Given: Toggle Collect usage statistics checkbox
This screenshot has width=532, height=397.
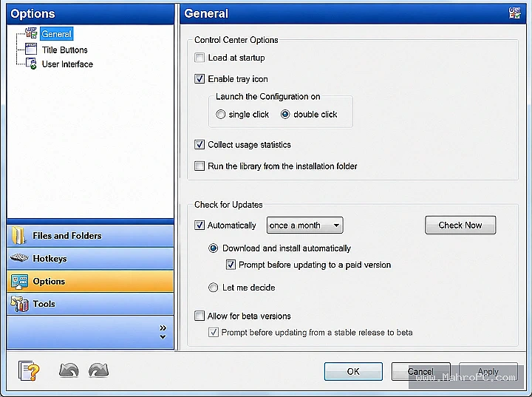Looking at the screenshot, I should point(199,145).
